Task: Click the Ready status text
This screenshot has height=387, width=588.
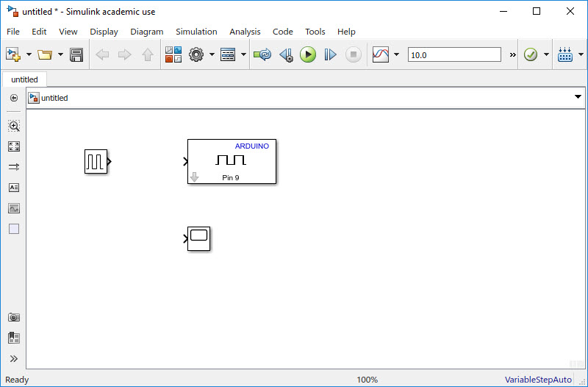Action: 17,380
